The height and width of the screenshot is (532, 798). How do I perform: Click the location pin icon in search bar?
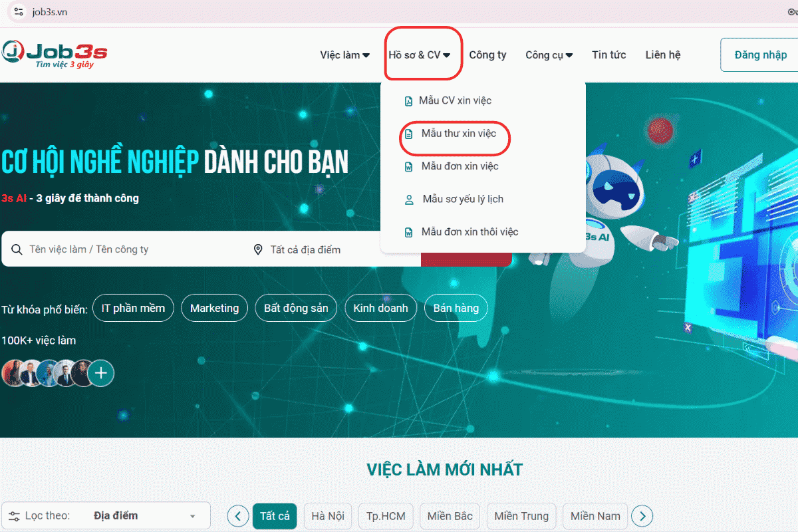click(x=258, y=249)
